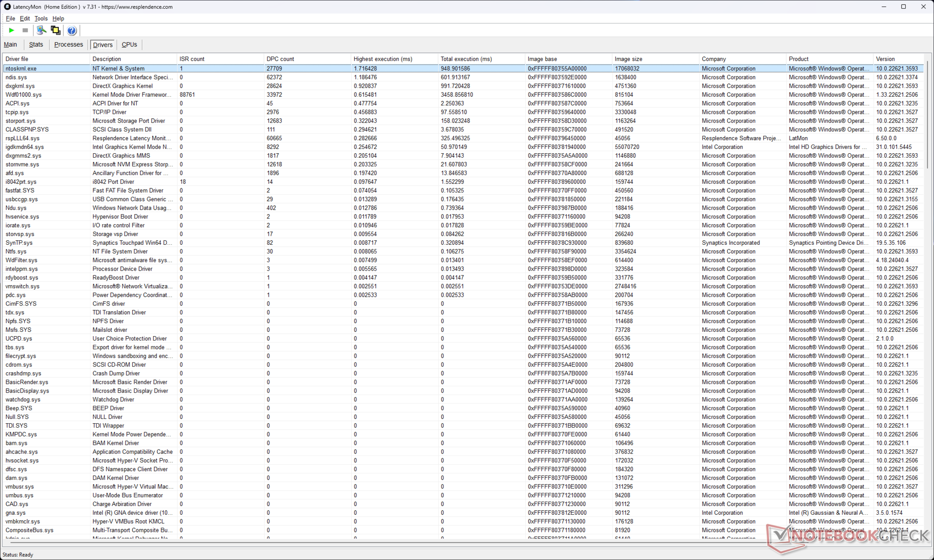The height and width of the screenshot is (560, 934).
Task: Sort by the DPC count column header
Action: (x=280, y=59)
